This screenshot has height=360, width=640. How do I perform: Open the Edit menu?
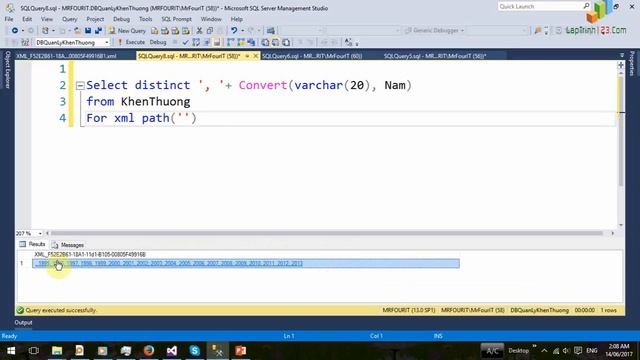pos(27,19)
